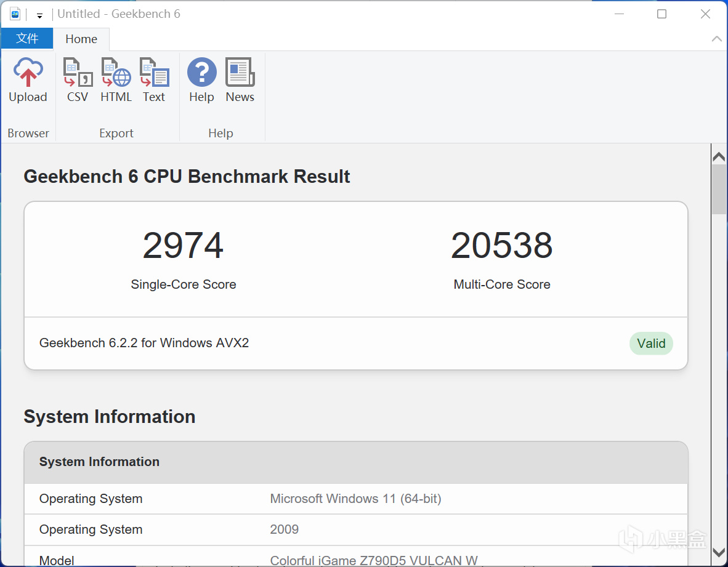
Task: Export results as CSV
Action: pyautogui.click(x=78, y=80)
